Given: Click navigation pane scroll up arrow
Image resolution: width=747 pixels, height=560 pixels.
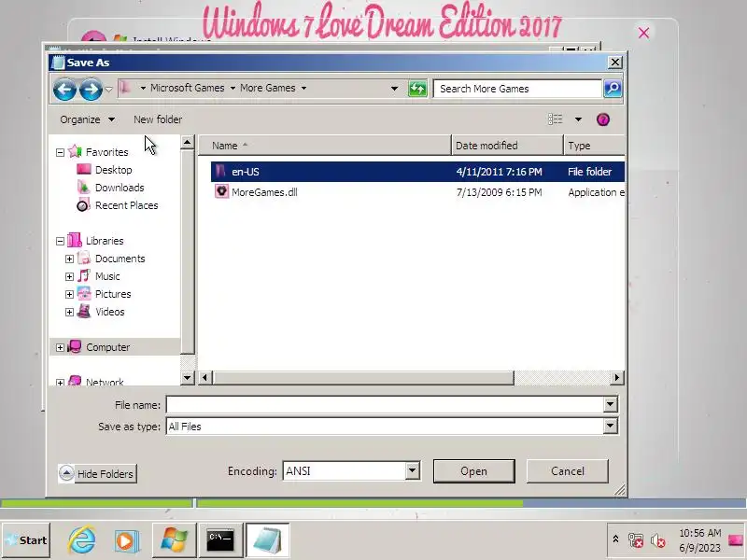Looking at the screenshot, I should click(188, 142).
